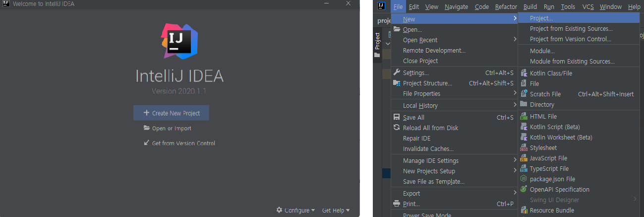
Task: Click the Scratch File icon
Action: point(524,94)
